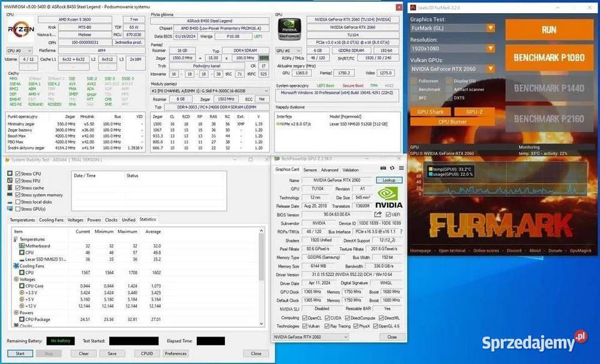Image resolution: width=600 pixels, height=364 pixels.
Task: Click the NVIDIA GeForce logo in HWiNFO
Action: click(289, 29)
